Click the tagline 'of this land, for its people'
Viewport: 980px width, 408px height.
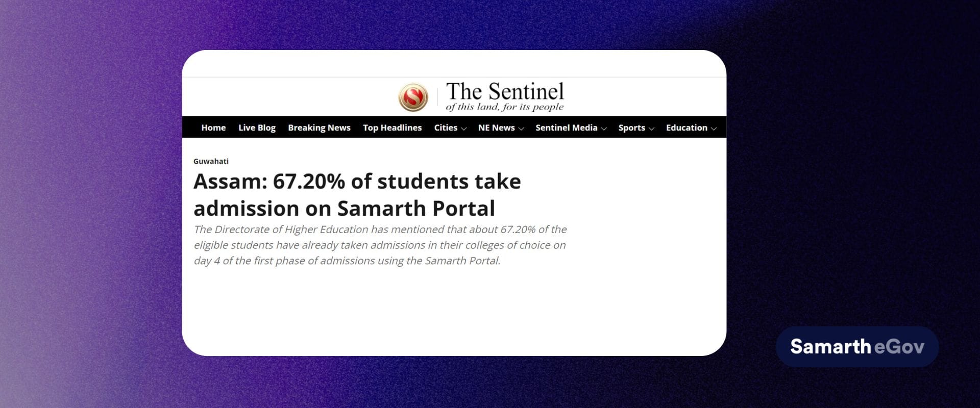pos(505,107)
